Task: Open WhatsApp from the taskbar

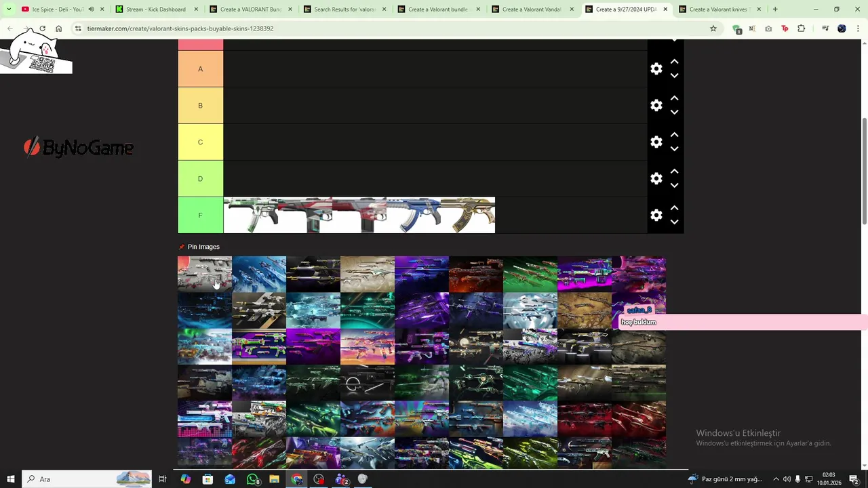Action: (252, 479)
